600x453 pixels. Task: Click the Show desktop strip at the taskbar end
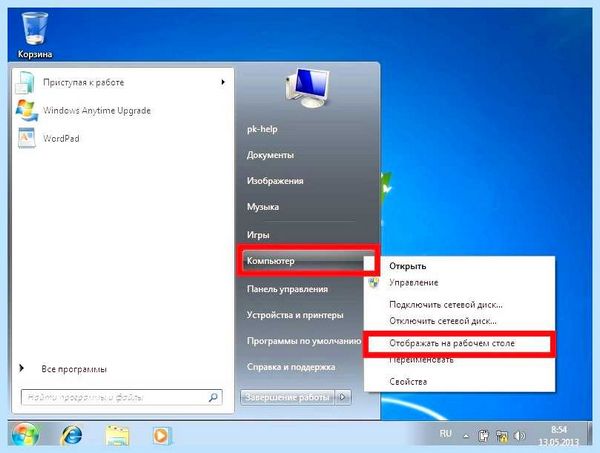point(589,435)
